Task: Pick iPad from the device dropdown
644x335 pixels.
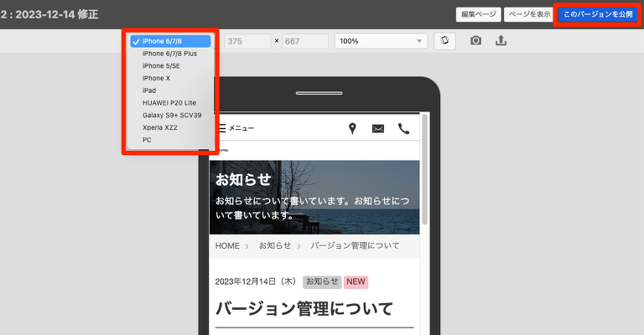Action: coord(149,90)
